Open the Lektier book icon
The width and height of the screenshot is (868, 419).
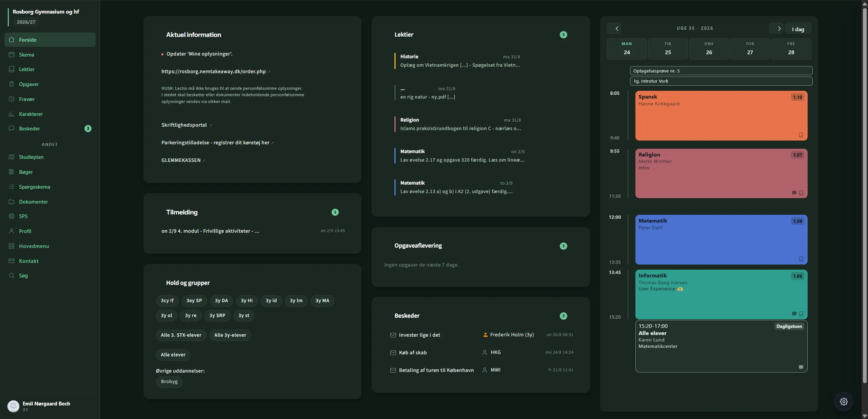pyautogui.click(x=12, y=69)
